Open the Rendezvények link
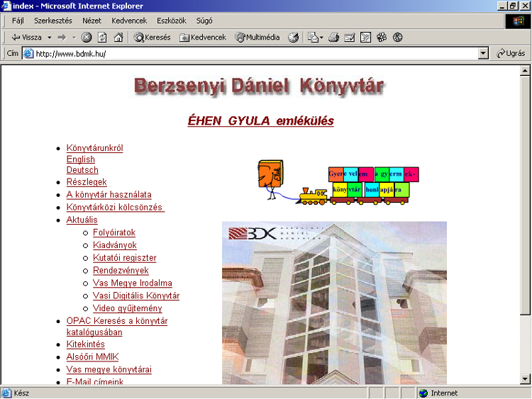Image resolution: width=532 pixels, height=399 pixels. tap(121, 270)
